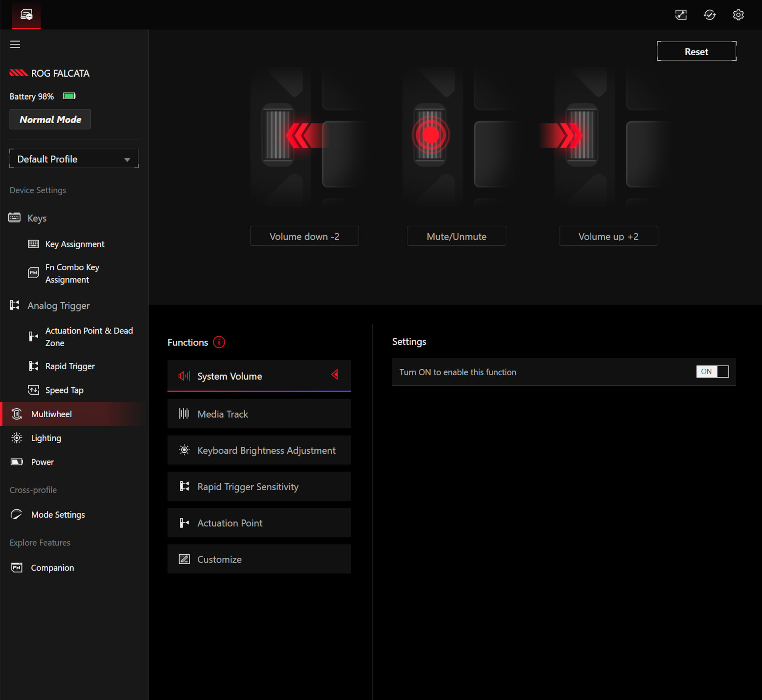Open the device sync icon in the top bar

click(x=710, y=15)
